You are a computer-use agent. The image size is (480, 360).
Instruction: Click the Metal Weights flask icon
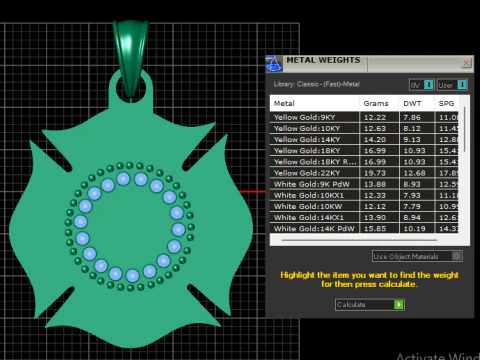coord(274,64)
